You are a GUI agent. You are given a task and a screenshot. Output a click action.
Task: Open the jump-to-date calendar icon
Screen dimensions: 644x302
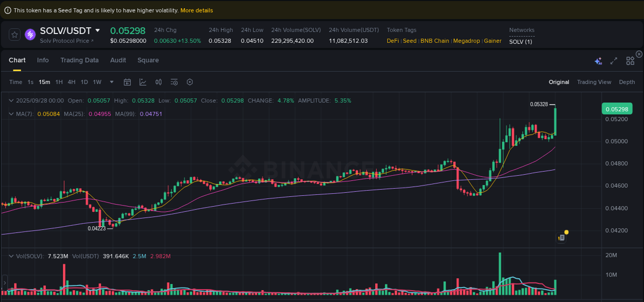[x=127, y=82]
